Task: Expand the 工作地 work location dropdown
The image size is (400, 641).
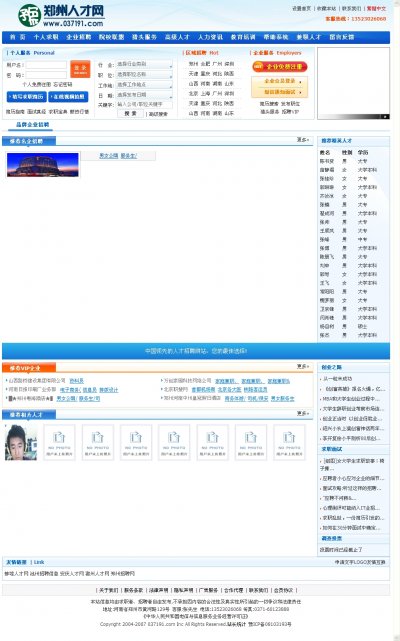Action: pyautogui.click(x=144, y=85)
